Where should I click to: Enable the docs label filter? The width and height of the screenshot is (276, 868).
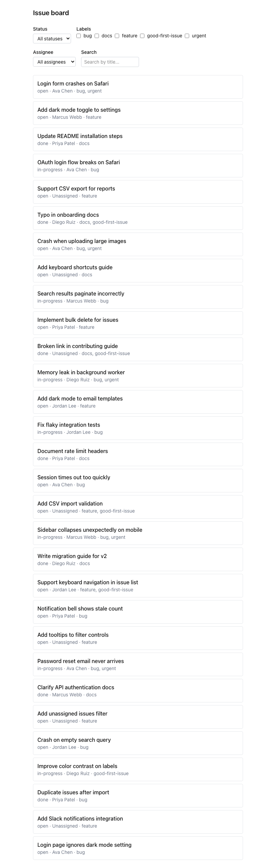point(97,36)
